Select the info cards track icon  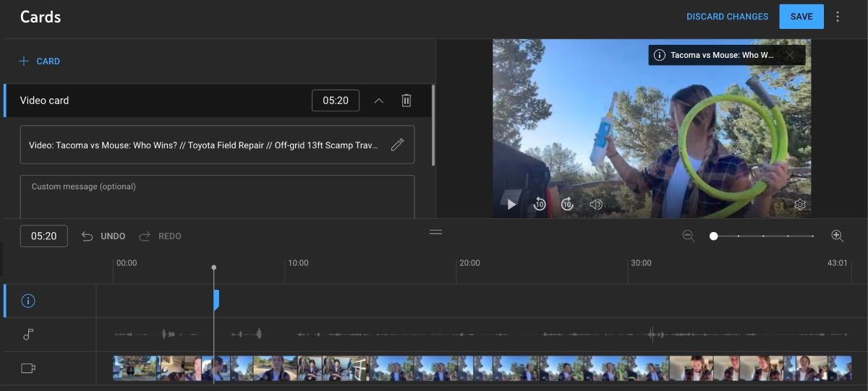(x=28, y=301)
